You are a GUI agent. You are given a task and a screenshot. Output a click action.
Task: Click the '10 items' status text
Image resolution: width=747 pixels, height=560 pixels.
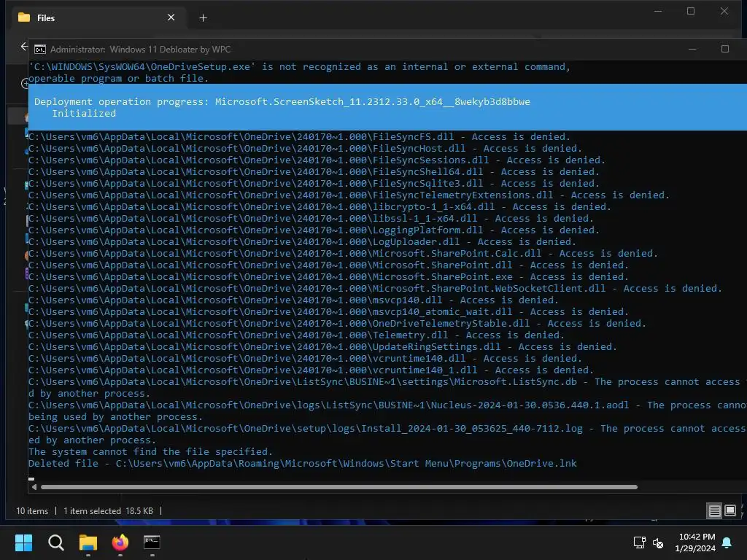[x=32, y=511]
